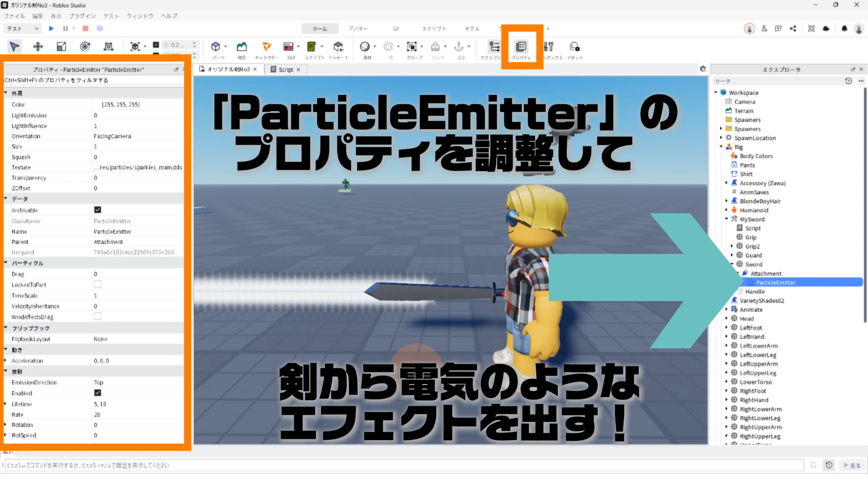Select the Rotate tool
The image size is (868, 488).
click(85, 47)
